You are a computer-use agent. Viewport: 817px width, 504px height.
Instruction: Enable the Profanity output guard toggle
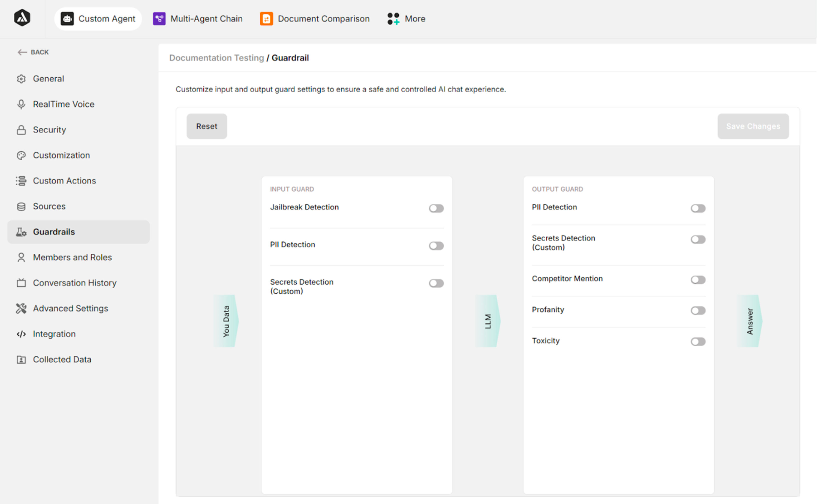pos(698,311)
